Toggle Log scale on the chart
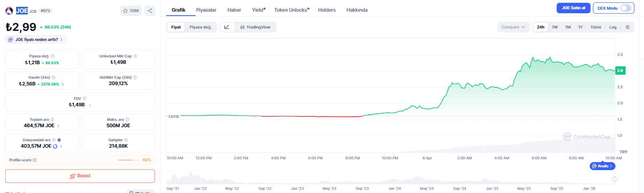This screenshot has height=193, width=644. click(613, 27)
